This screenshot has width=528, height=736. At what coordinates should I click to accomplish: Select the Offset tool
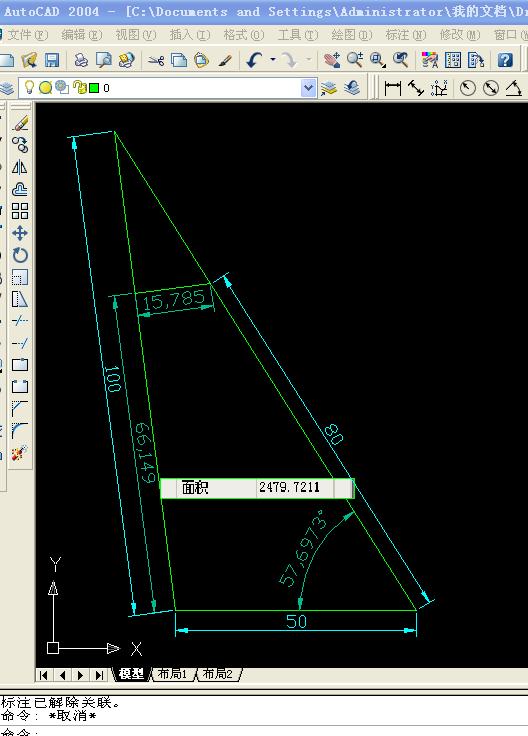20,189
